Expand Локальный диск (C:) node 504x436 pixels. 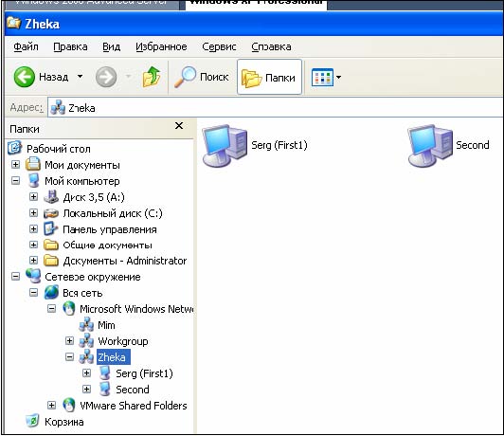pos(33,212)
